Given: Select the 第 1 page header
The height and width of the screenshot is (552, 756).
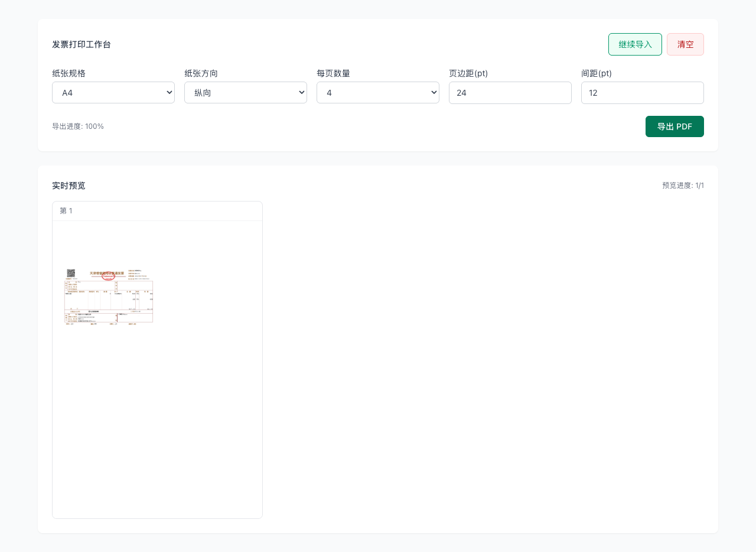Looking at the screenshot, I should [x=66, y=211].
